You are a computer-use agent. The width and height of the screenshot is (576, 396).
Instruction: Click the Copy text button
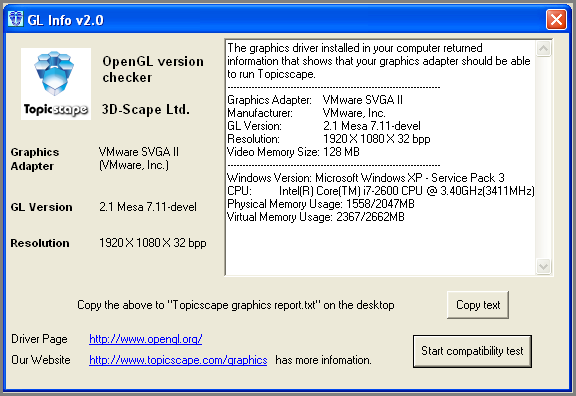coord(478,305)
